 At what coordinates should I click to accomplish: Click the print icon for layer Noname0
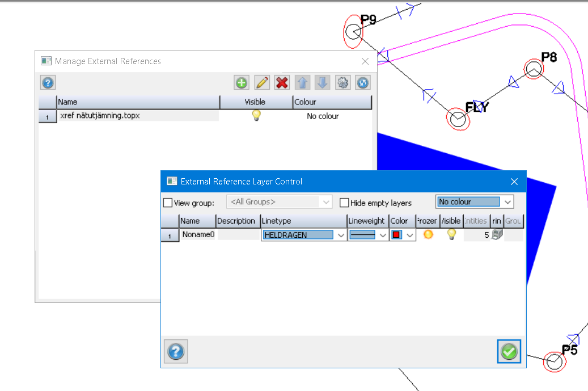click(x=497, y=234)
